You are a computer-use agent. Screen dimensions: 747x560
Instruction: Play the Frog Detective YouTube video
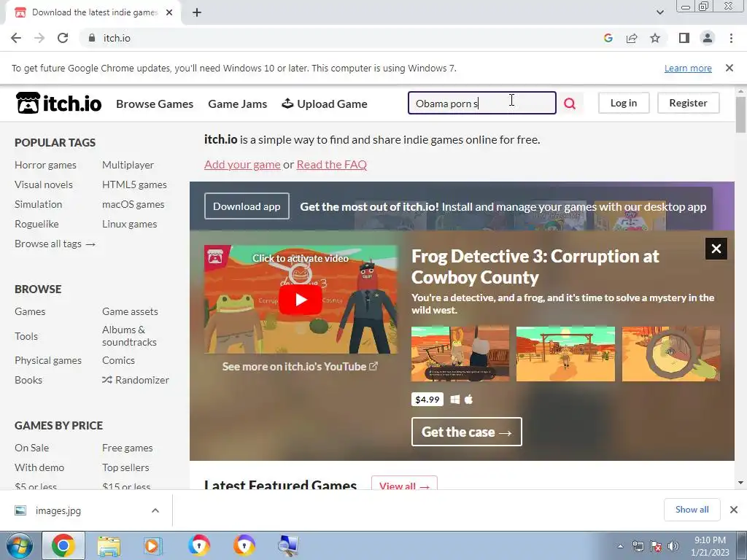click(x=300, y=300)
